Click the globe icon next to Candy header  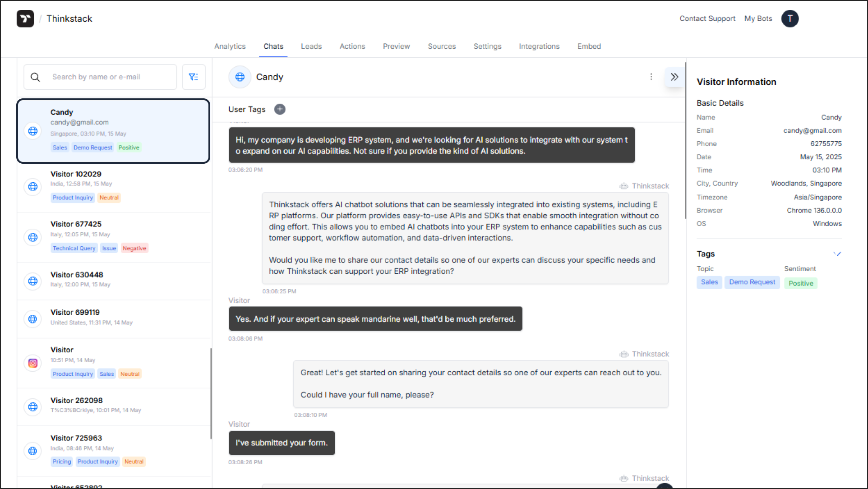coord(240,77)
